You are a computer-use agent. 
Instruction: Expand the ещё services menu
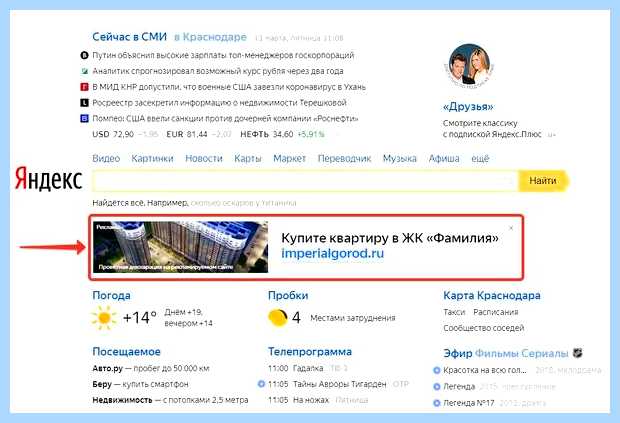coord(480,159)
